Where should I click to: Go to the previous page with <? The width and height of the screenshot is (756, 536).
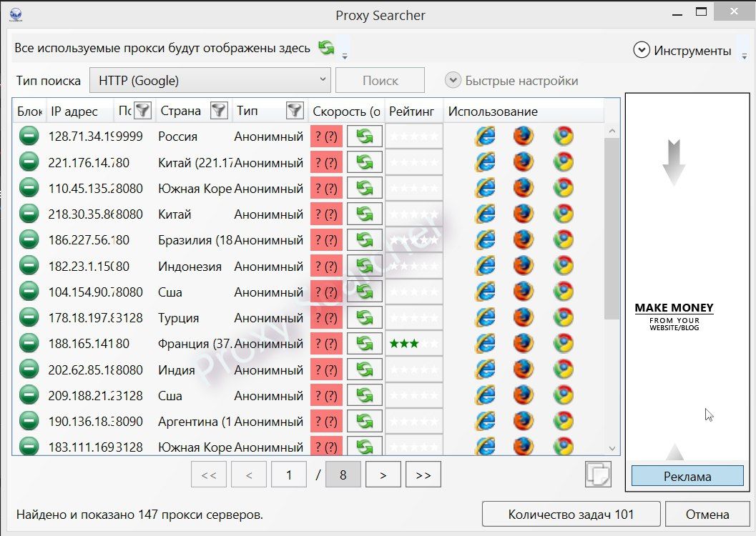tap(249, 475)
